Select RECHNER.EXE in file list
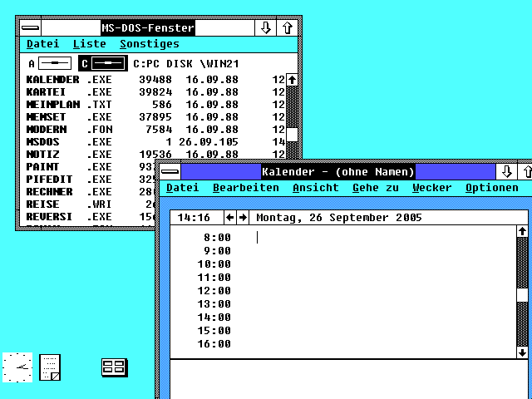The width and height of the screenshot is (532, 399). point(91,192)
